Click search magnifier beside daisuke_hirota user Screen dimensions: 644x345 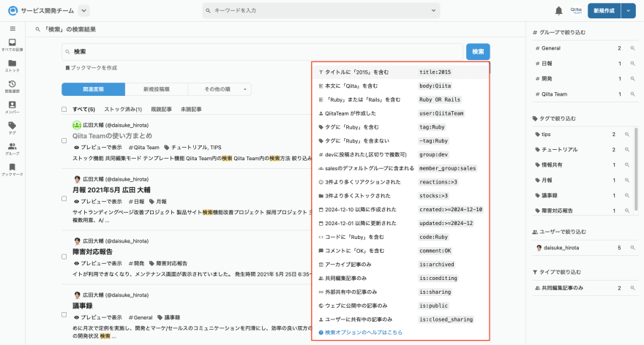click(x=633, y=248)
